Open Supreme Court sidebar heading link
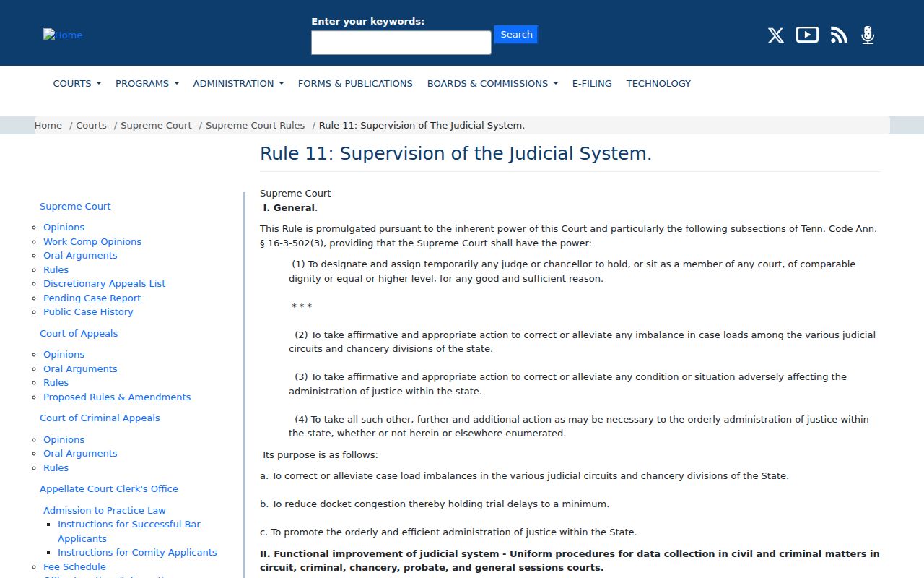Viewport: 924px width, 578px height. pos(75,207)
